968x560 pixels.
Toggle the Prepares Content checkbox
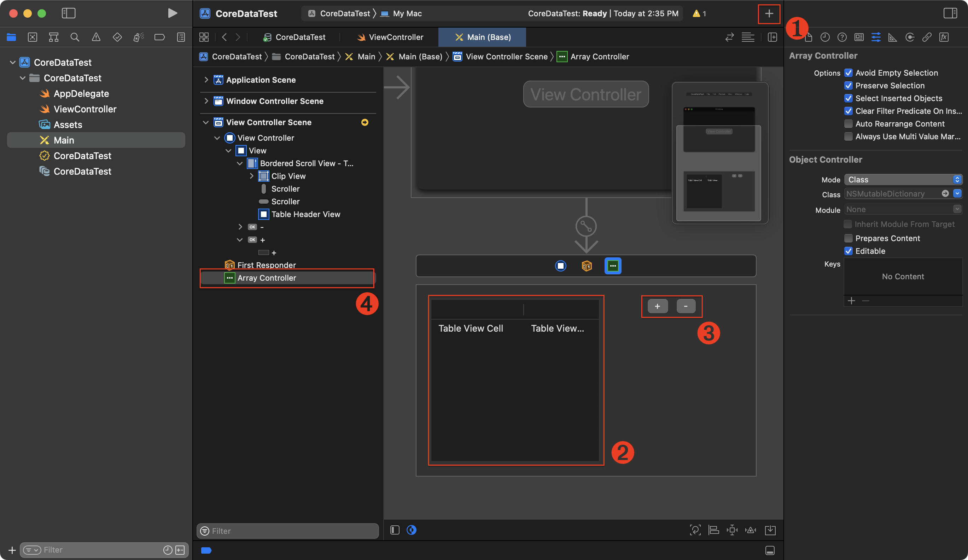[848, 238]
